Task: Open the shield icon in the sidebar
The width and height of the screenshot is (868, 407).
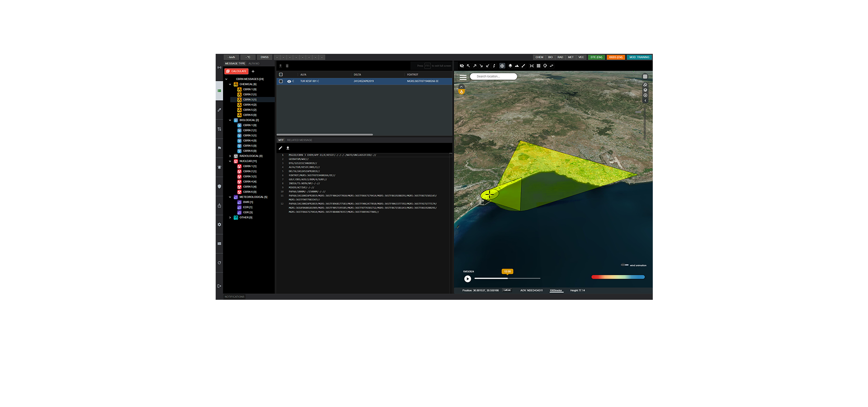Action: [219, 186]
